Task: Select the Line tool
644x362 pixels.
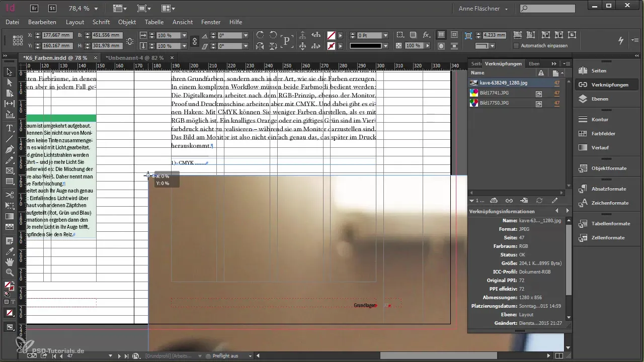Action: coord(9,139)
